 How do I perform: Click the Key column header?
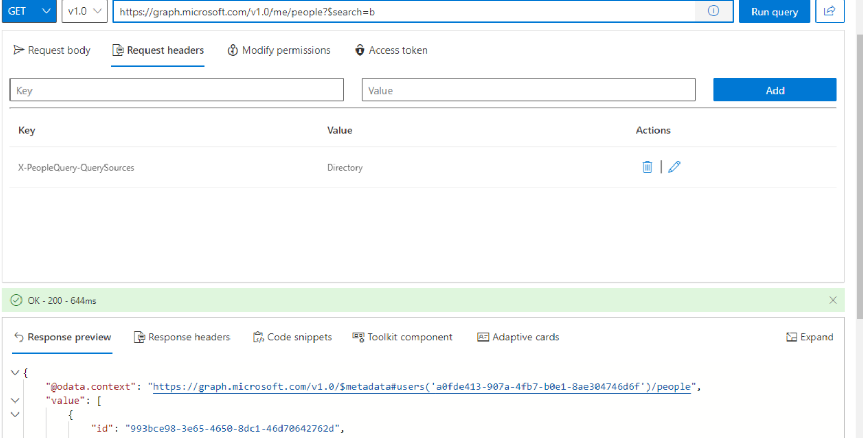(27, 130)
